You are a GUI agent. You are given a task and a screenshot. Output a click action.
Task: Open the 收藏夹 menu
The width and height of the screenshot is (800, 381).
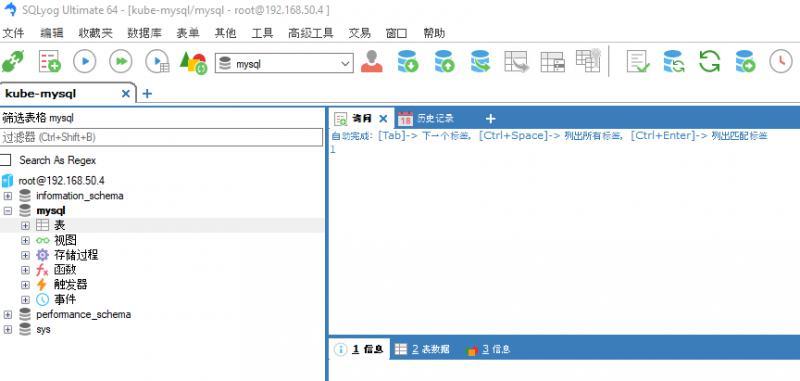pos(95,33)
